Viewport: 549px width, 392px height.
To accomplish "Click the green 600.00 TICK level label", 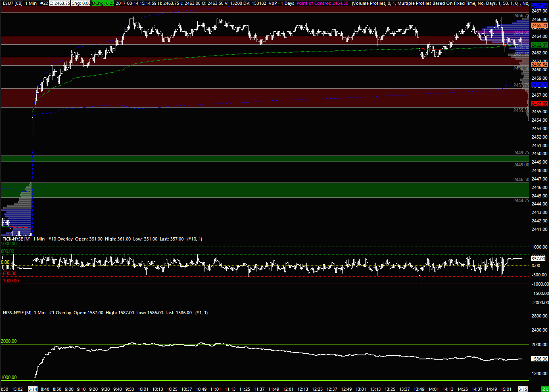I will pos(8,251).
